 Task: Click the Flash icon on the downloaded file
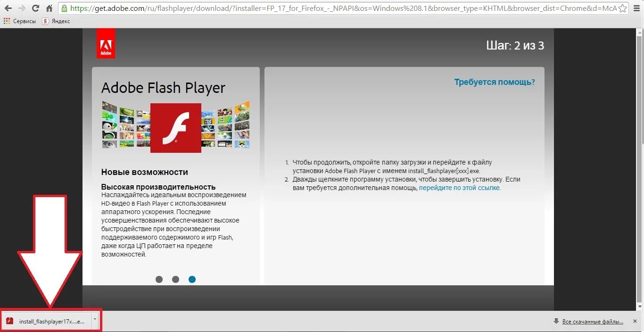click(x=9, y=321)
